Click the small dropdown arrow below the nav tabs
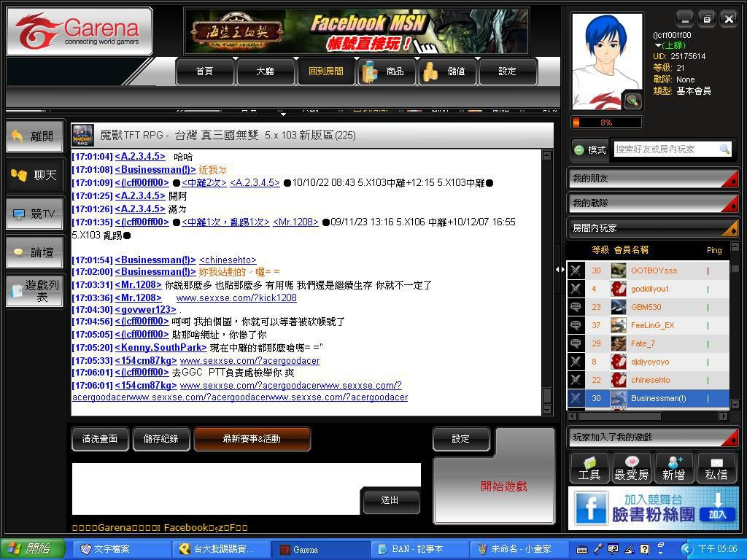This screenshot has height=560, width=747. point(283,114)
